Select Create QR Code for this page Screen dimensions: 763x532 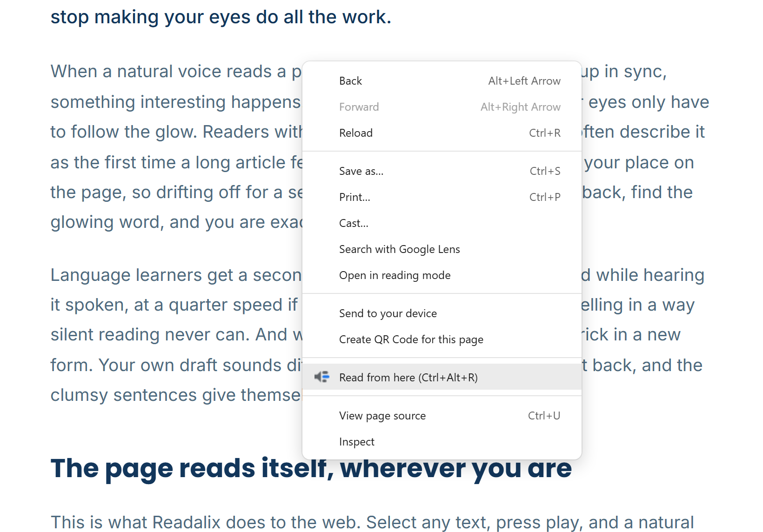pyautogui.click(x=442, y=339)
